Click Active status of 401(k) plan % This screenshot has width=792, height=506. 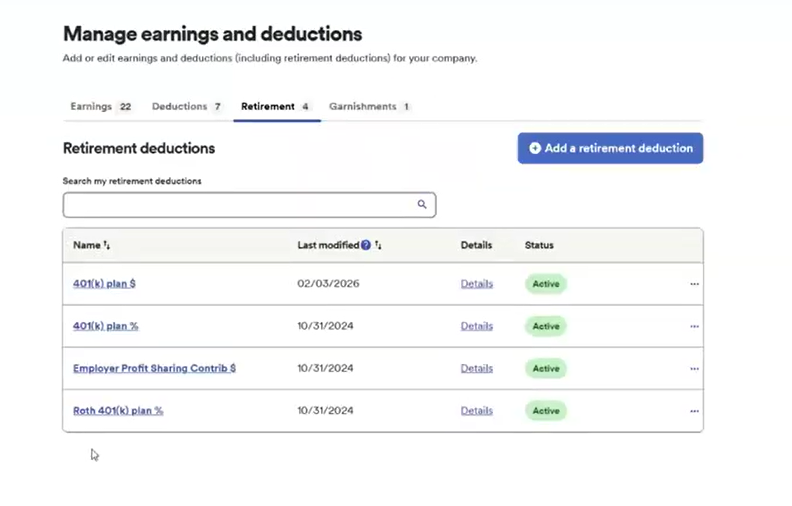click(546, 326)
